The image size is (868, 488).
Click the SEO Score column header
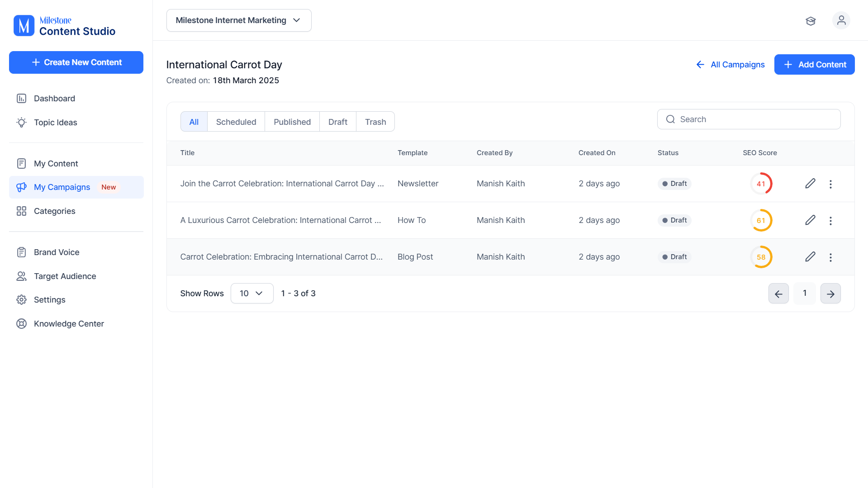pyautogui.click(x=760, y=153)
